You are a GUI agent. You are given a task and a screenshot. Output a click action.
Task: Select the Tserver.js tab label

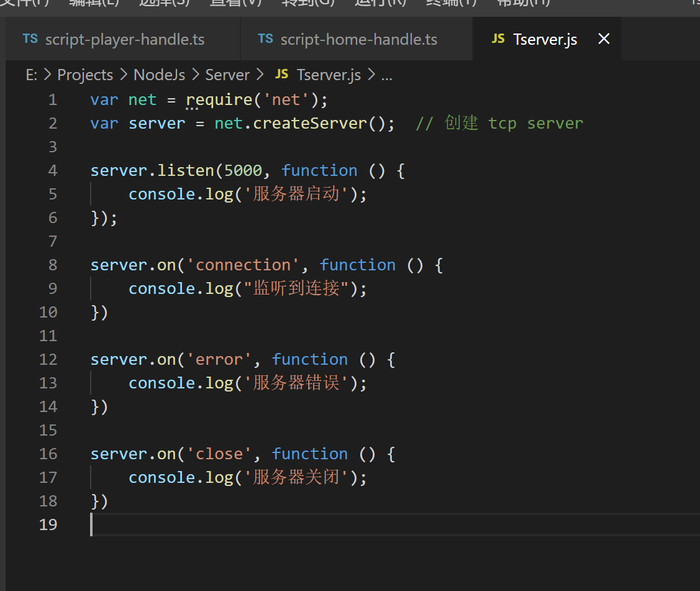545,40
